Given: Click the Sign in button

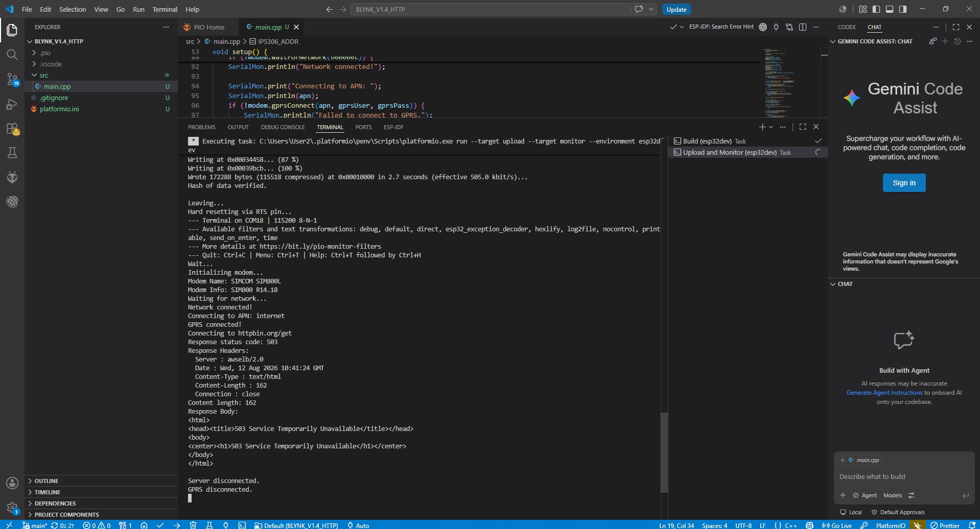Looking at the screenshot, I should tap(904, 183).
